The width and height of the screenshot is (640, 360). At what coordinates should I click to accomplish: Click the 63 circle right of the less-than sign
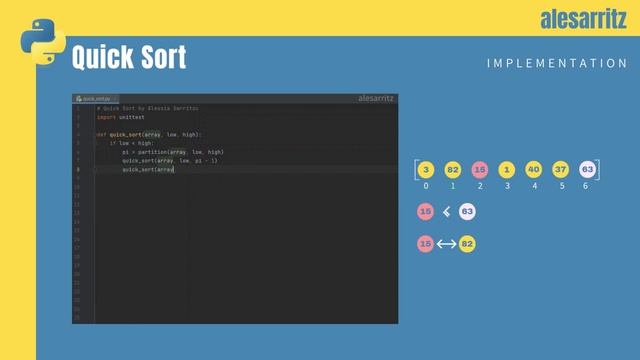pos(467,211)
